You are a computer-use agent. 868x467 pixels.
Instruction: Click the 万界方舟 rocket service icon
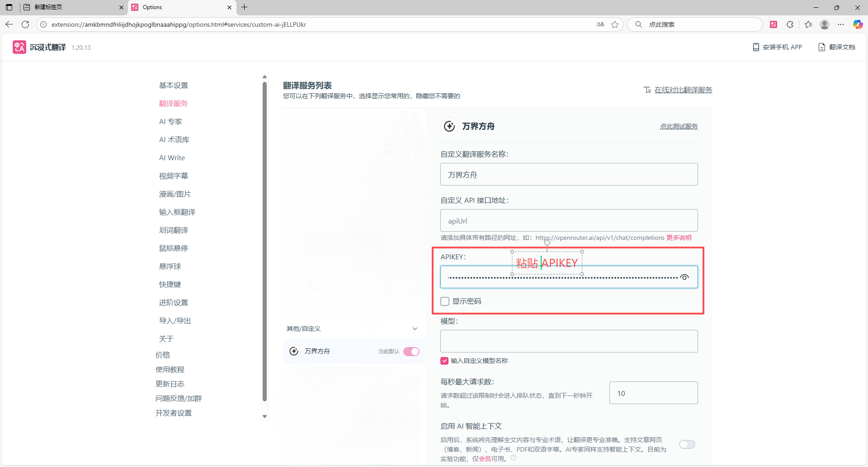[x=449, y=126]
